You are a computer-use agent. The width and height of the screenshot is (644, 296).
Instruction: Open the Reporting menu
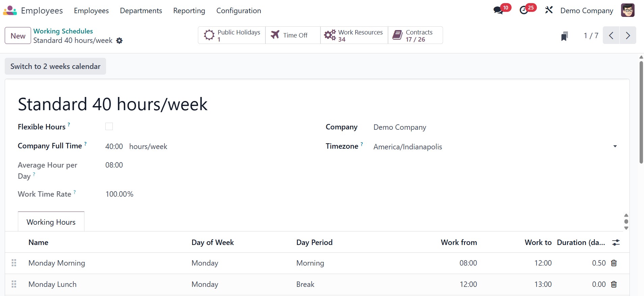(x=189, y=10)
